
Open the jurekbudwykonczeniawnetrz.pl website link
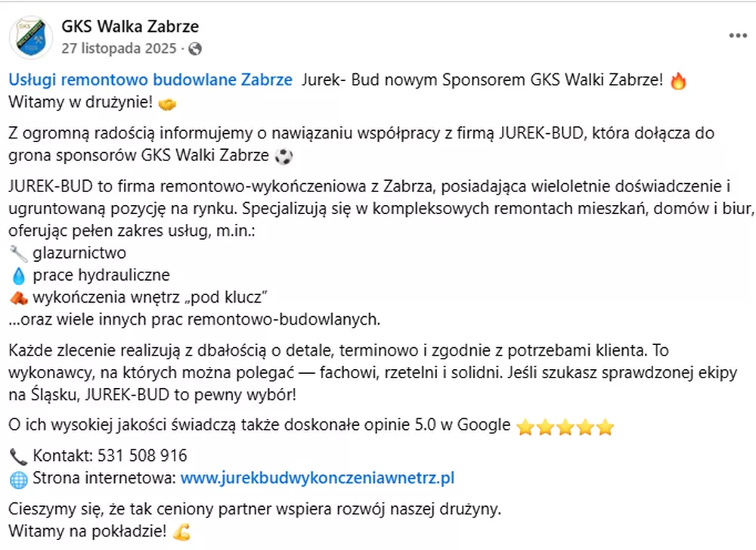[318, 478]
